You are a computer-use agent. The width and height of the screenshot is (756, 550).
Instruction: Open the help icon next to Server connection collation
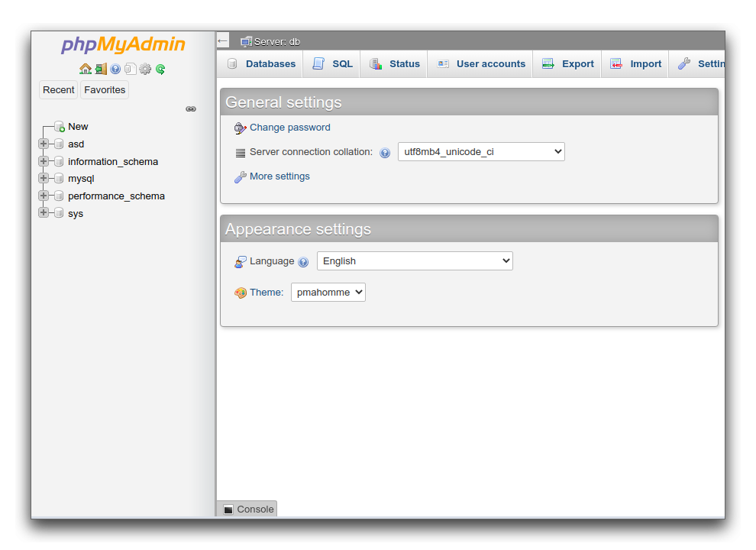click(x=385, y=153)
